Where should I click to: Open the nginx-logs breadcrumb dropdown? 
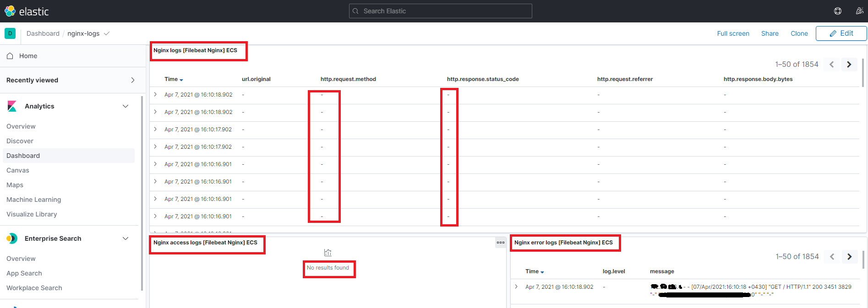(x=107, y=33)
